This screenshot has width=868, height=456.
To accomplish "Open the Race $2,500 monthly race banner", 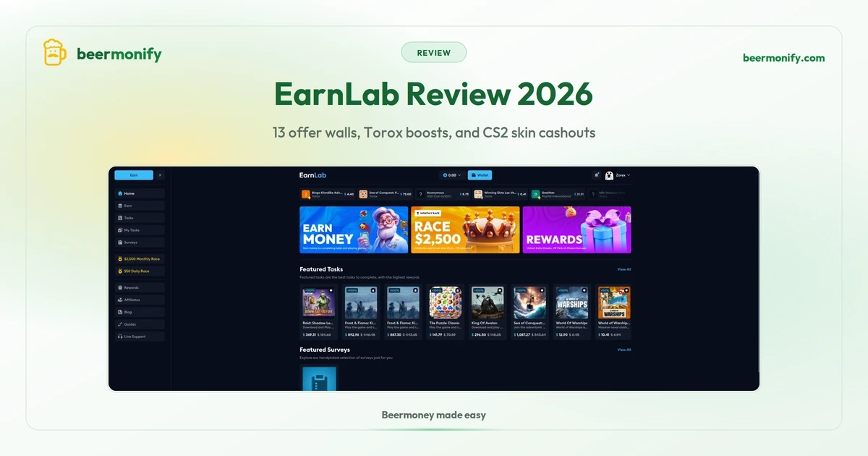I will pos(465,229).
